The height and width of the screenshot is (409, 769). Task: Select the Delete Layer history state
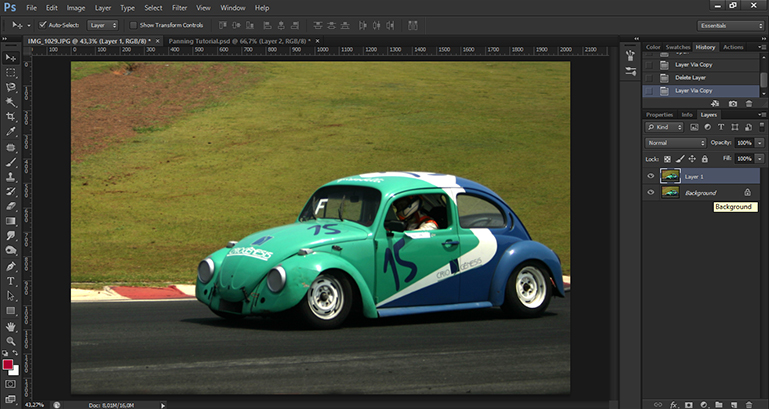click(x=692, y=76)
